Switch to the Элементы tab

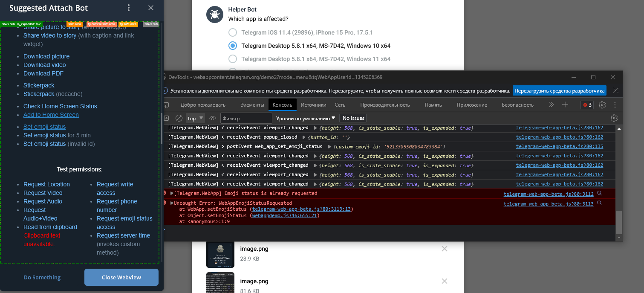(252, 104)
